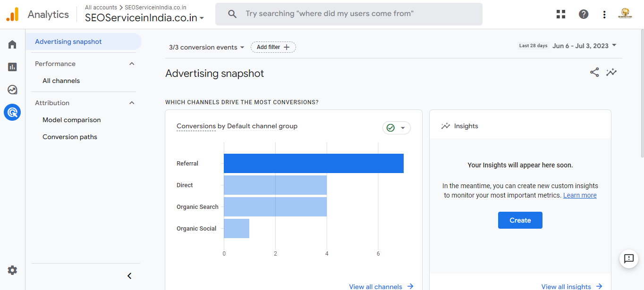Viewport: 644px width, 290px height.
Task: Open the data quality checkmark dropdown
Action: point(396,128)
